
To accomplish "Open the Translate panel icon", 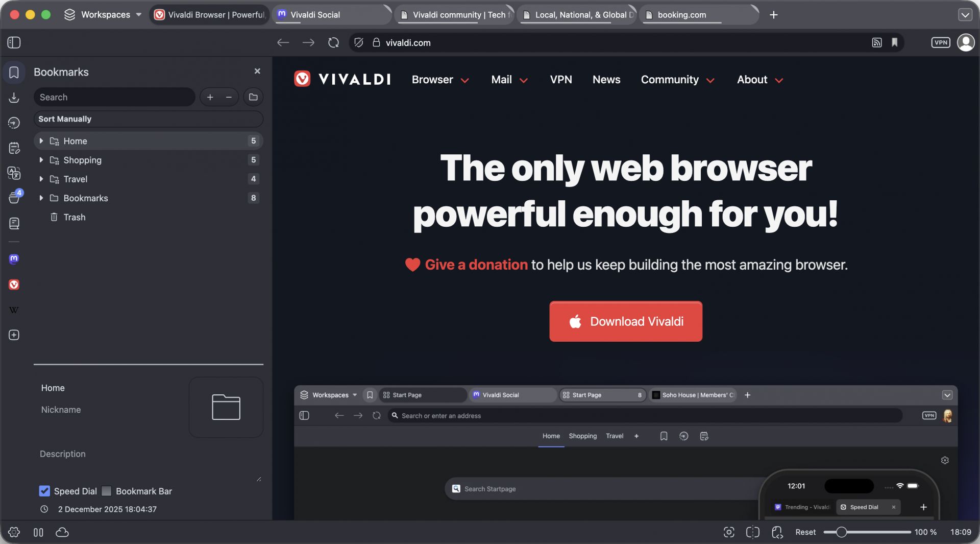I will pyautogui.click(x=14, y=173).
